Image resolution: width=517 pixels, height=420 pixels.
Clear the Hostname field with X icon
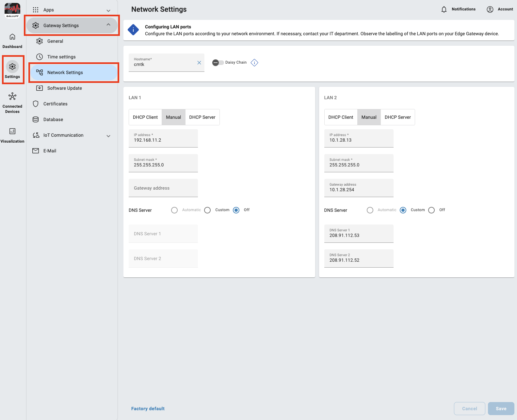coord(199,63)
